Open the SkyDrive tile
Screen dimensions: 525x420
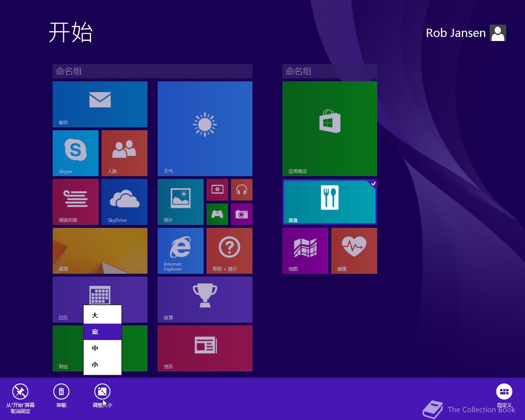(x=124, y=202)
